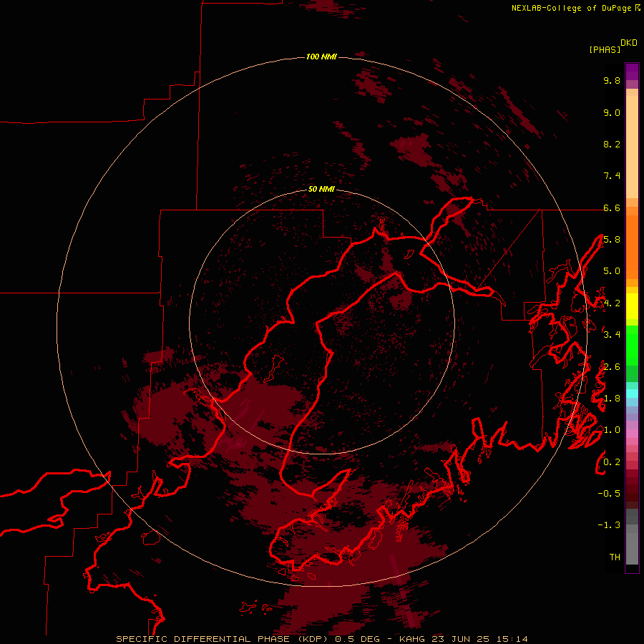Click the 5.8 value on the color scale

point(612,240)
